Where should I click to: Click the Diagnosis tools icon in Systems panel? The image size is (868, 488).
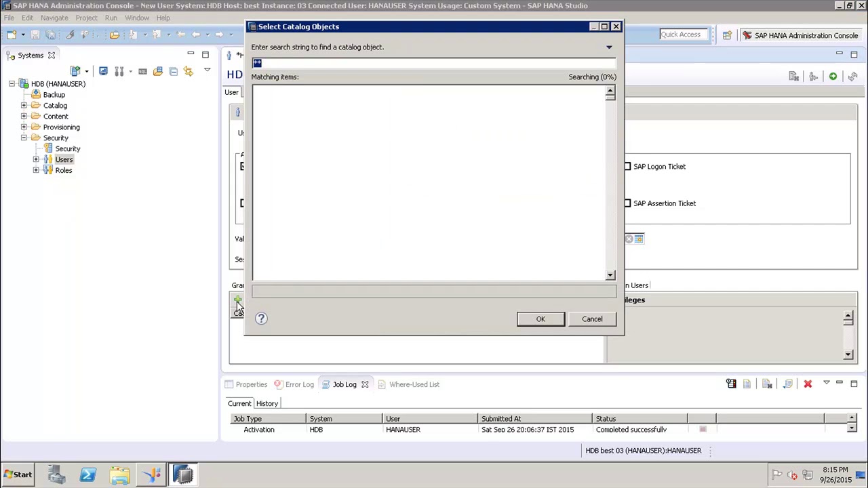119,71
